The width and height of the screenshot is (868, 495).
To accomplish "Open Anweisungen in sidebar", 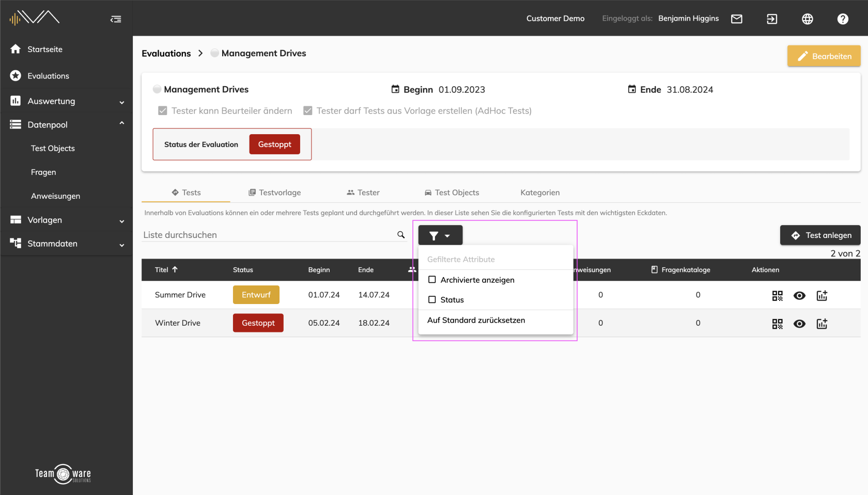I will (55, 196).
